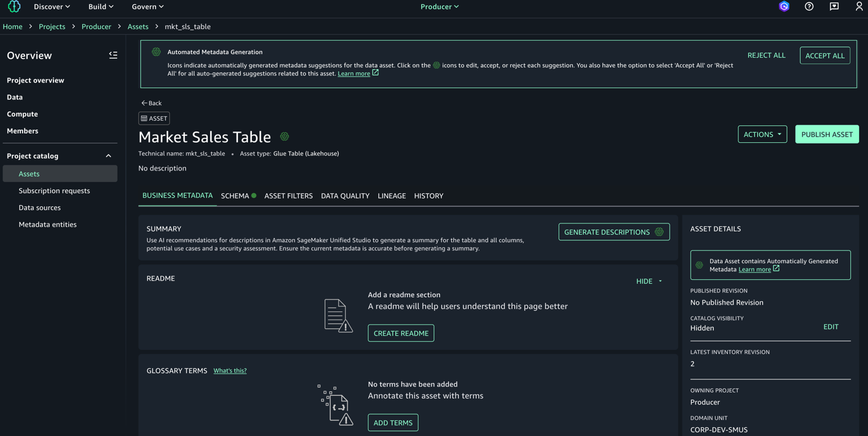Open the user profile icon
868x436 pixels.
click(859, 6)
